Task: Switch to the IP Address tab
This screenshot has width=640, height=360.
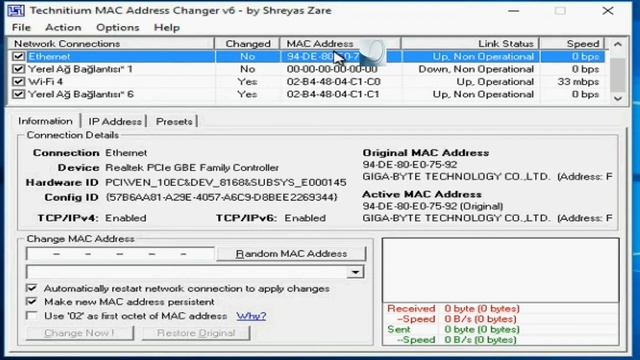Action: (115, 122)
